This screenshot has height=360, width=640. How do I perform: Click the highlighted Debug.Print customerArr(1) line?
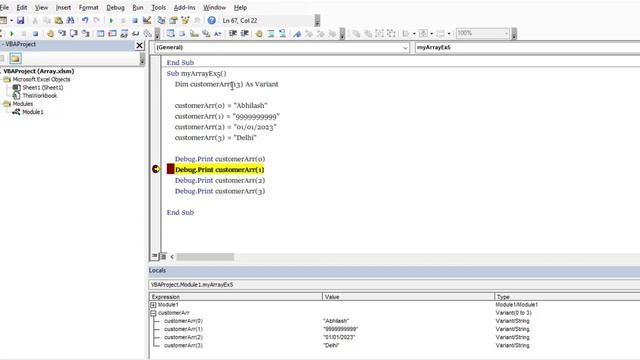(220, 169)
